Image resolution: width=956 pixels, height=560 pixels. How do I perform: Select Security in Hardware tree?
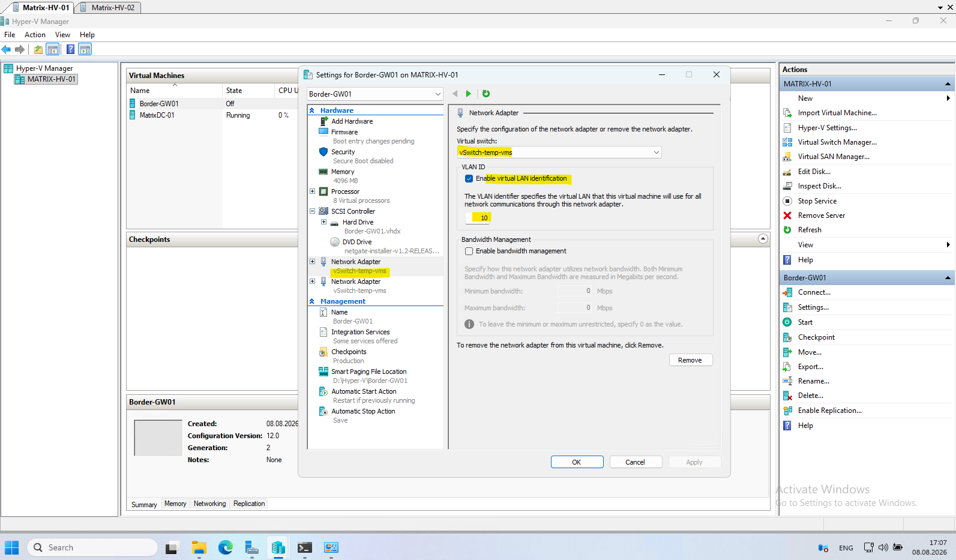(x=343, y=152)
